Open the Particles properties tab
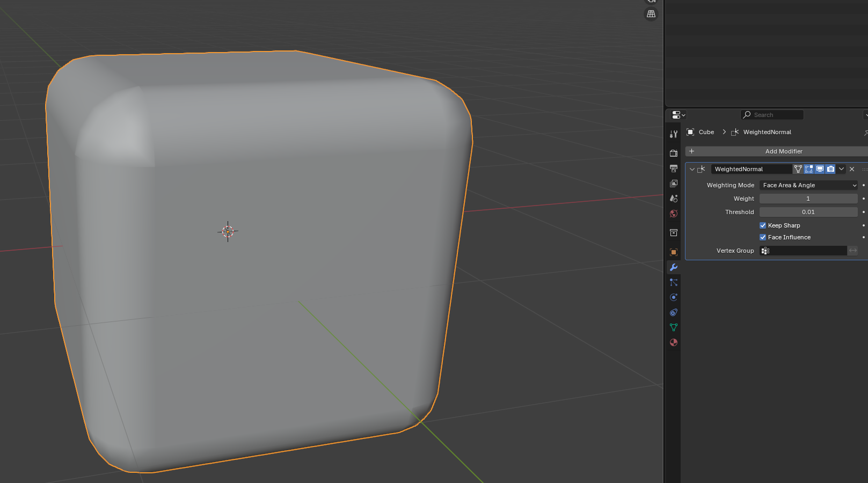The width and height of the screenshot is (868, 483). click(674, 282)
